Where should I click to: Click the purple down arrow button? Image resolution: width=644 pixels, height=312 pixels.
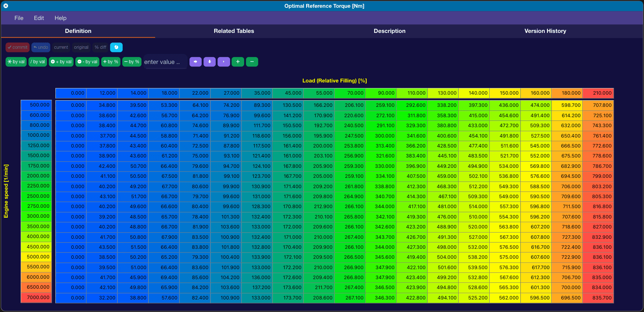(x=209, y=62)
